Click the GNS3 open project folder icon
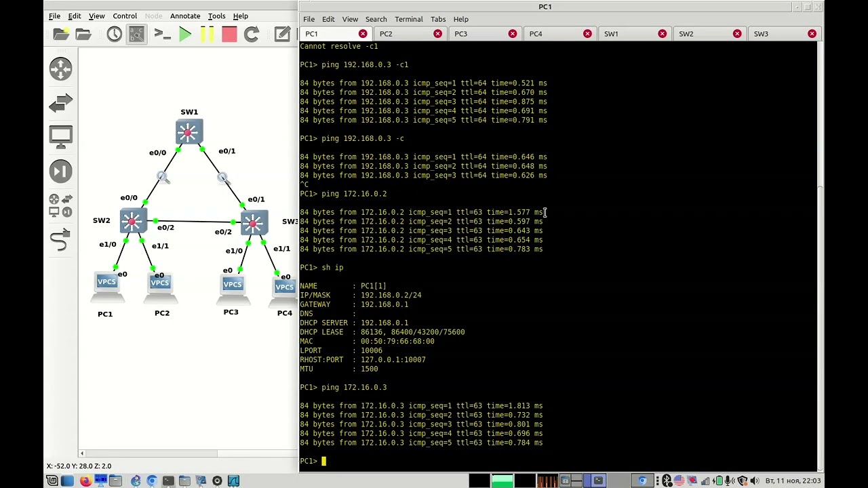The image size is (868, 488). (x=83, y=34)
